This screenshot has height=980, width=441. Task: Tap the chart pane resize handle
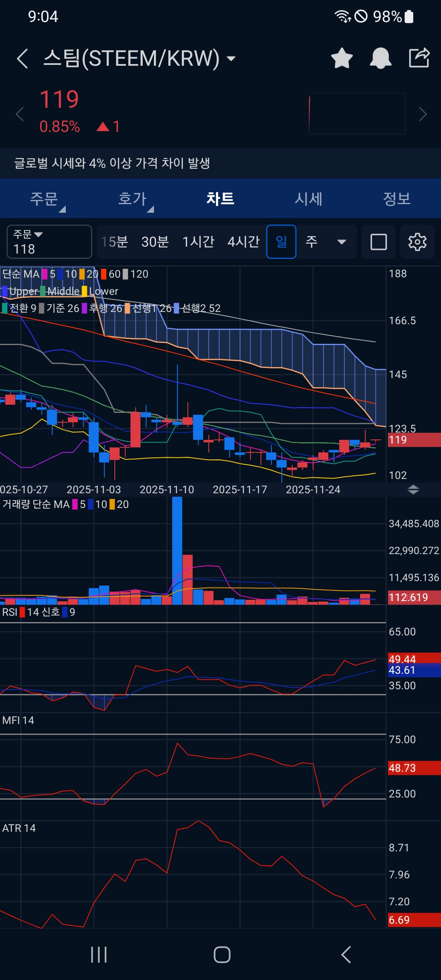(413, 490)
